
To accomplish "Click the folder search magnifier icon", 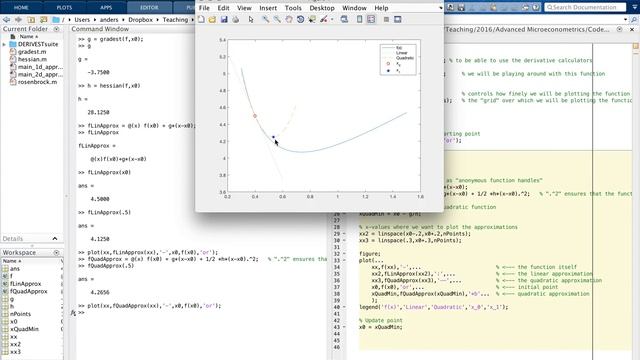I will 634,20.
